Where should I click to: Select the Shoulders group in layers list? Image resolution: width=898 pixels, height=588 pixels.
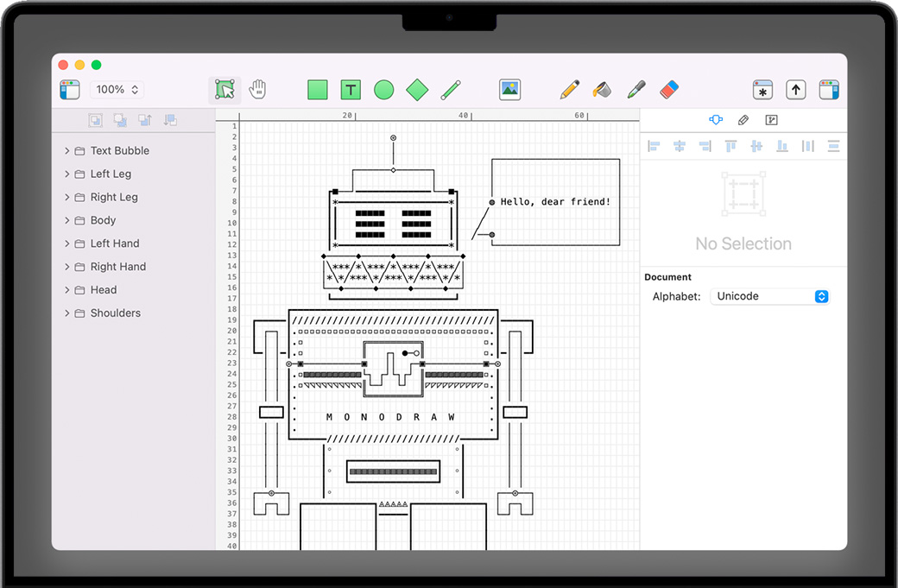pyautogui.click(x=115, y=313)
